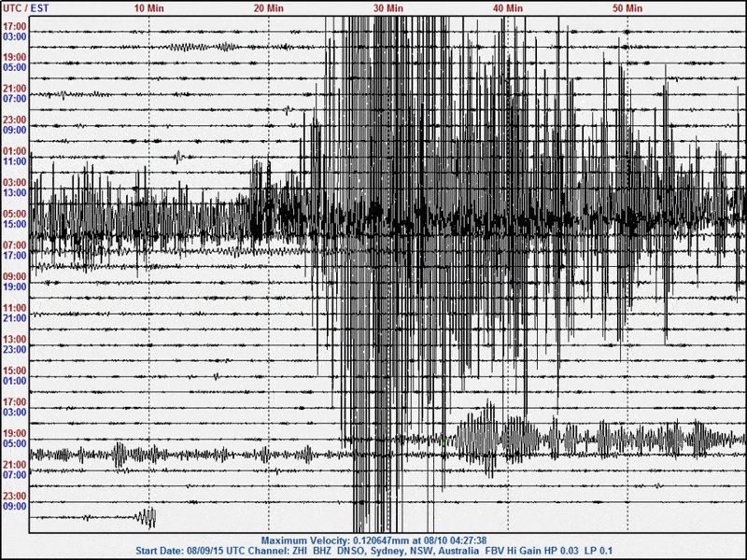Click the '01:00' EST row label

pos(15,381)
